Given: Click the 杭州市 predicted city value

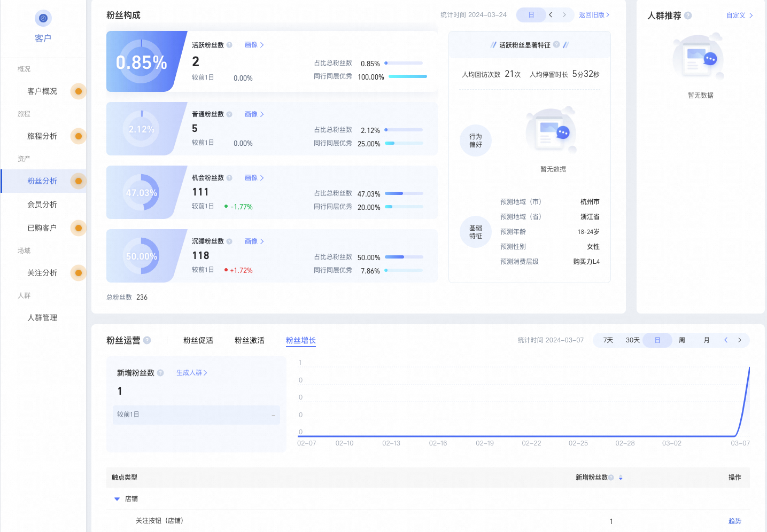Looking at the screenshot, I should [x=590, y=202].
